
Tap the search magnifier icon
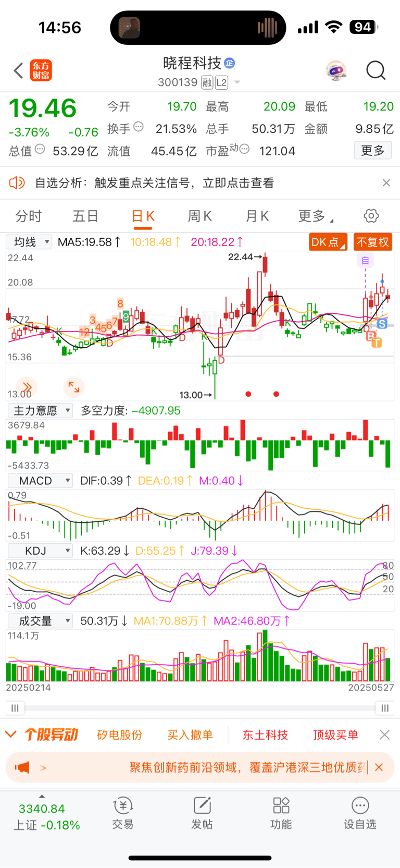tap(376, 70)
